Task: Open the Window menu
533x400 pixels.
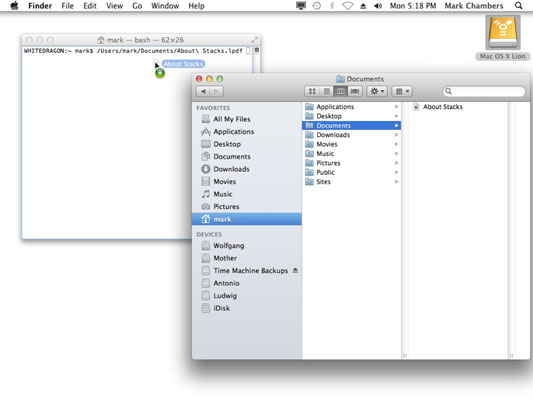Action: [x=165, y=6]
